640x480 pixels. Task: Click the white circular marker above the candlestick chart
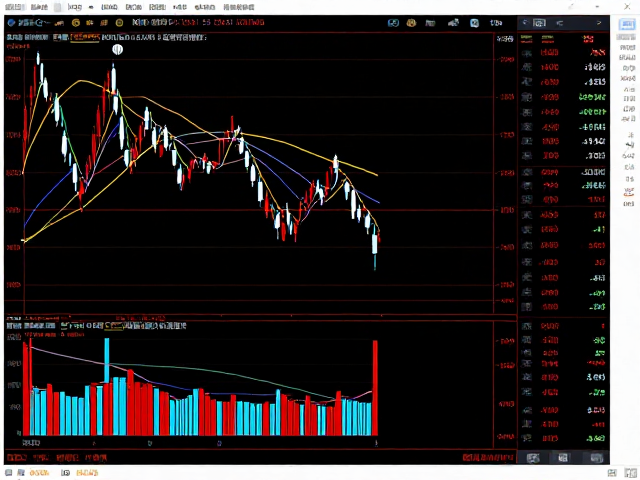[118, 50]
